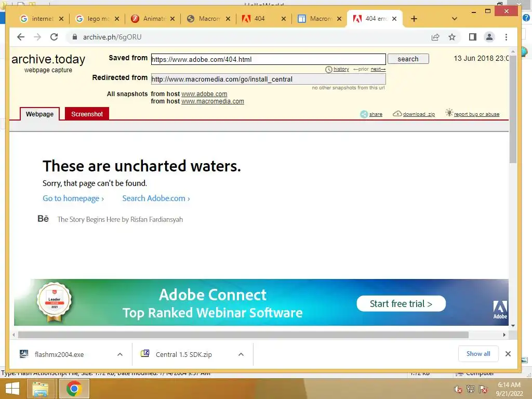Image resolution: width=532 pixels, height=399 pixels.
Task: Reload the archive.ph page
Action: [x=54, y=37]
